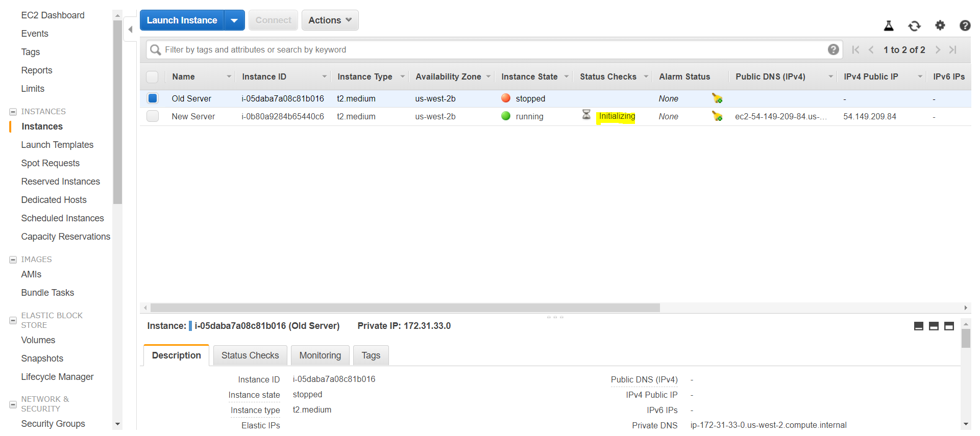Open Launch Templates in sidebar
The image size is (980, 436).
coord(57,145)
